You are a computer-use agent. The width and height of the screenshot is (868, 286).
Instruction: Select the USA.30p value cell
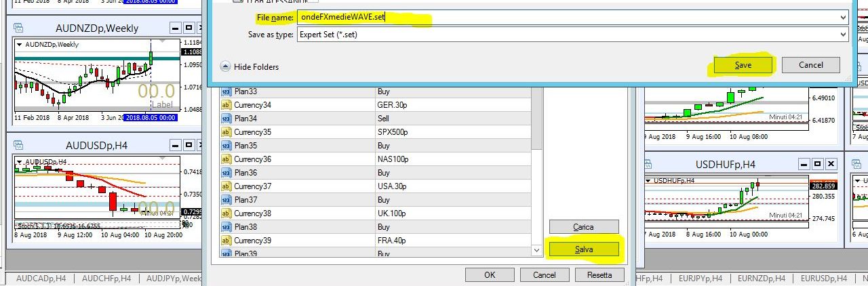452,186
